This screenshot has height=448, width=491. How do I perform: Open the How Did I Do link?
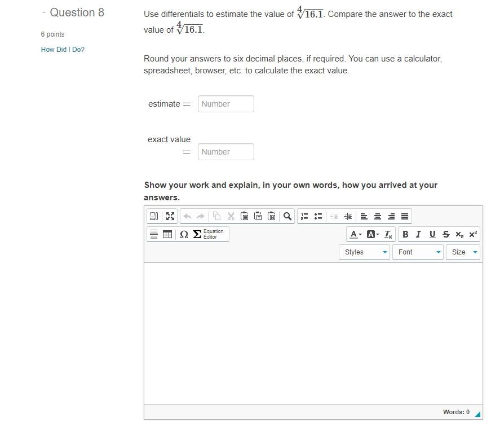[x=62, y=50]
